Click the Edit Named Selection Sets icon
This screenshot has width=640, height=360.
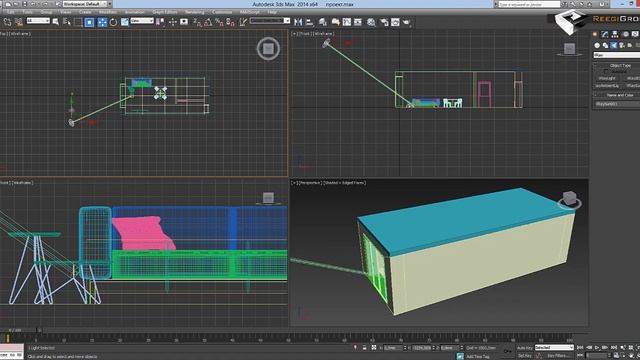click(243, 22)
